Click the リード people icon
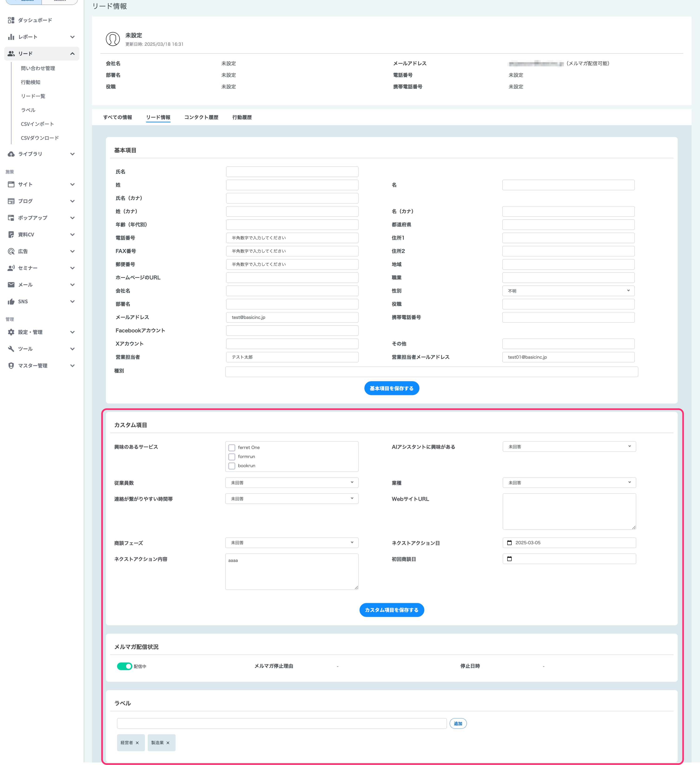Viewport: 700px width, 765px height. click(x=11, y=53)
